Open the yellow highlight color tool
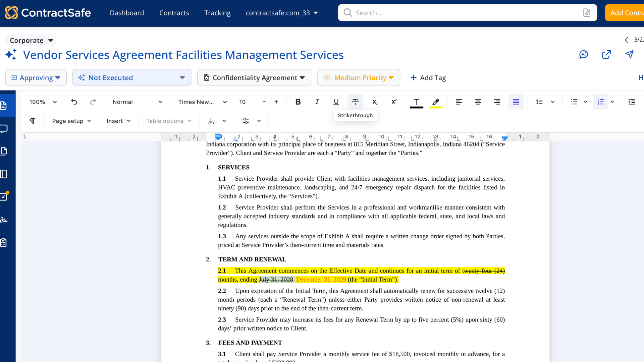Image resolution: width=644 pixels, height=362 pixels. 436,103
